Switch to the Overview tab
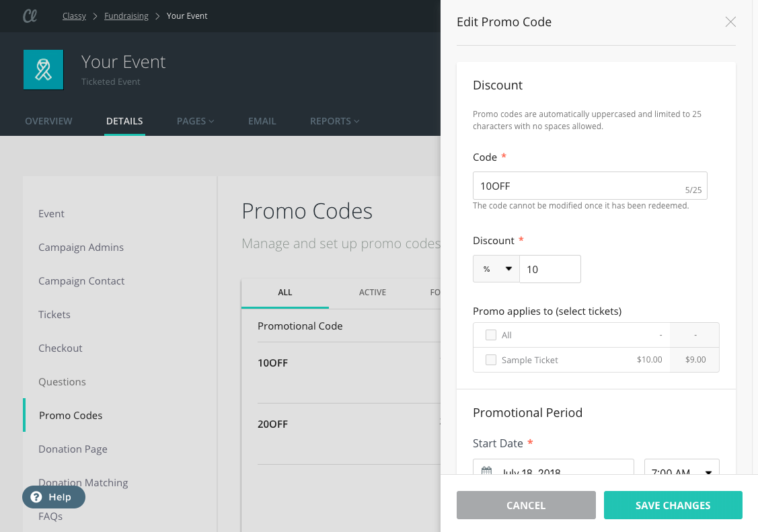 (x=48, y=121)
